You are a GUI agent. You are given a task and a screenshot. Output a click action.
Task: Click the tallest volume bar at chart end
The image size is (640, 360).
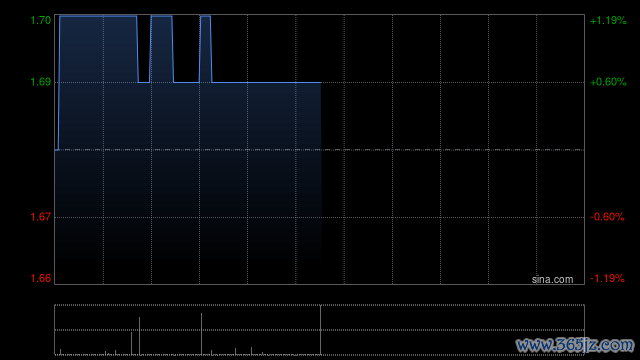(x=320, y=330)
